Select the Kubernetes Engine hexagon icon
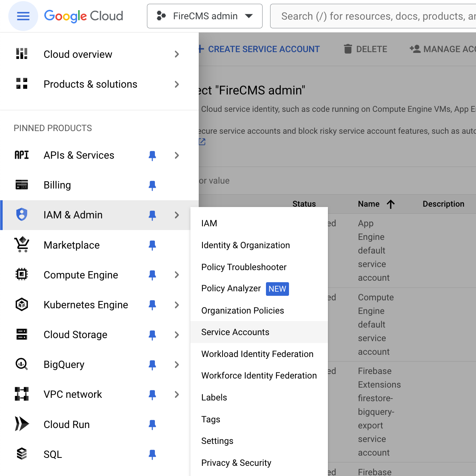476x476 pixels. click(22, 304)
